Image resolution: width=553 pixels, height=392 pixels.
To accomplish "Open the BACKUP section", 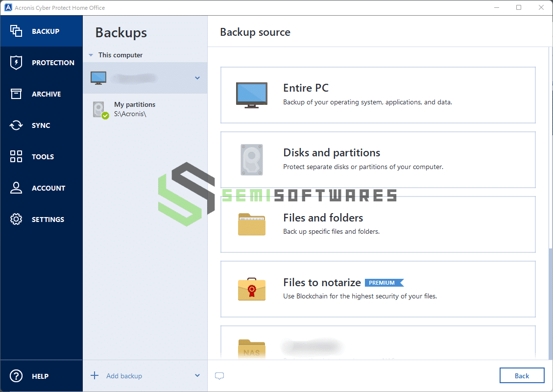I will click(x=41, y=31).
